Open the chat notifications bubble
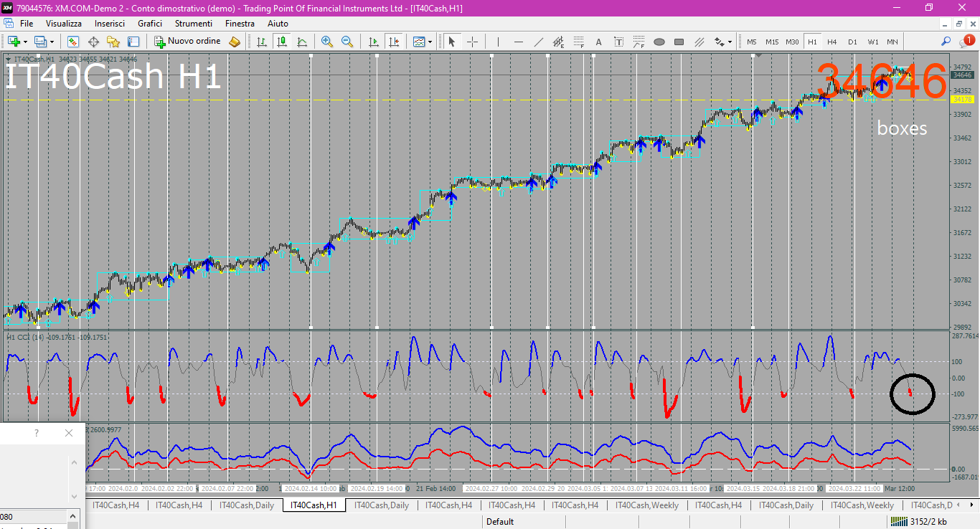Image resolution: width=980 pixels, height=529 pixels. [x=966, y=42]
